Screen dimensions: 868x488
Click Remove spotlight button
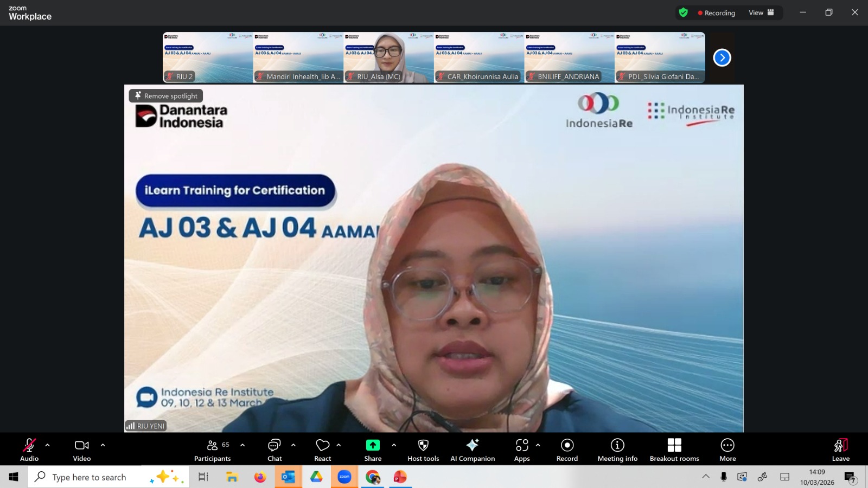166,96
